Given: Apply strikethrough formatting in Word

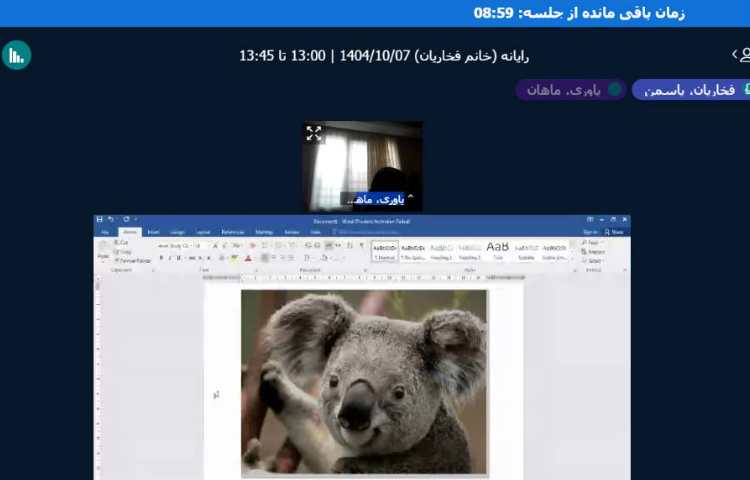Looking at the screenshot, I should (192, 258).
